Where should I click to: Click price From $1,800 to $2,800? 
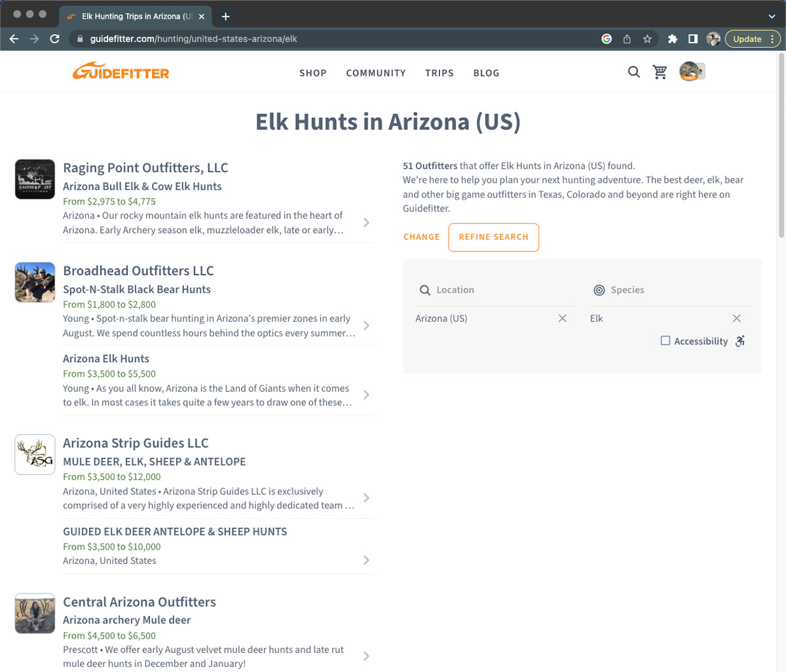click(x=109, y=304)
